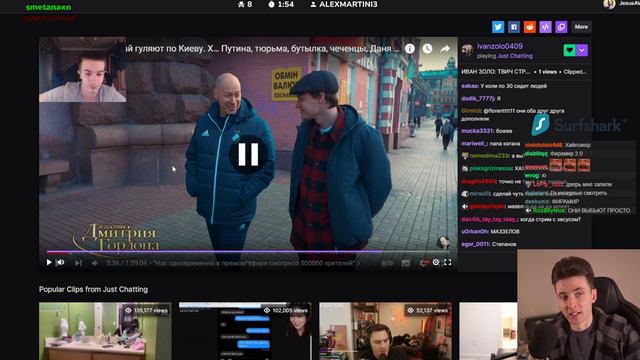Click the info icon on the video title

click(x=410, y=49)
